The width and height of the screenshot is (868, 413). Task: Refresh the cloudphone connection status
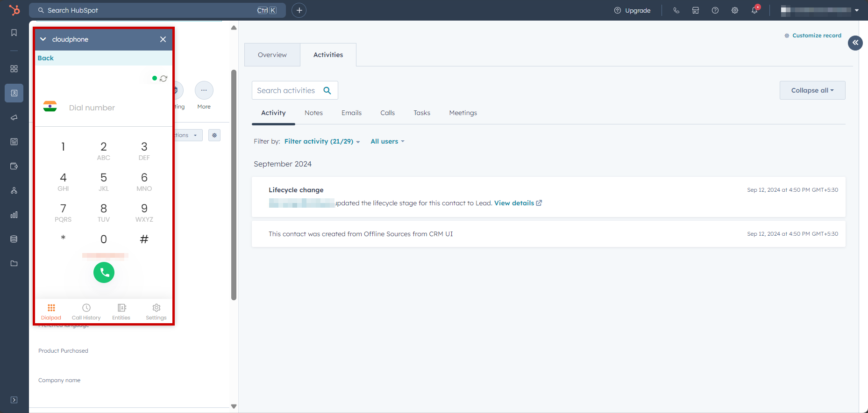coord(164,79)
